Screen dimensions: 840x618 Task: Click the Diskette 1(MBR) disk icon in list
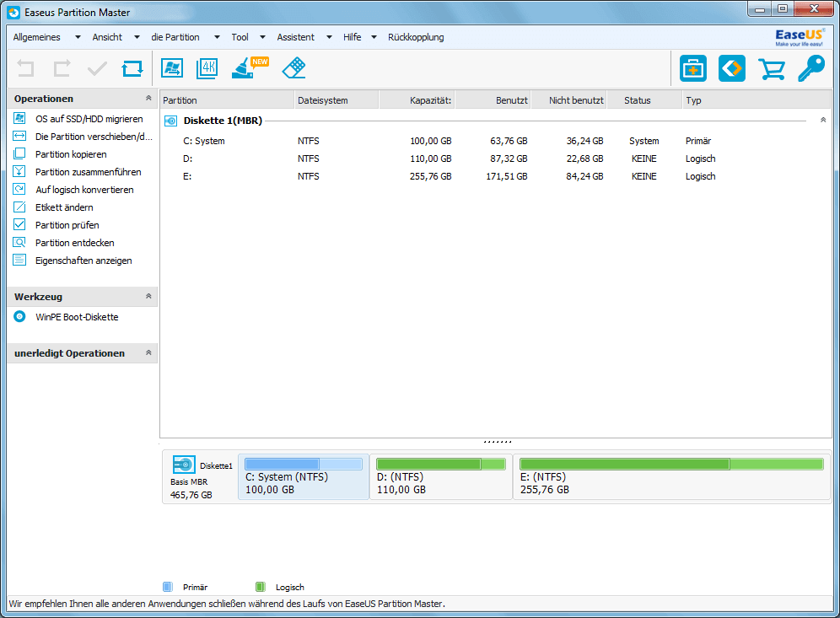(171, 121)
